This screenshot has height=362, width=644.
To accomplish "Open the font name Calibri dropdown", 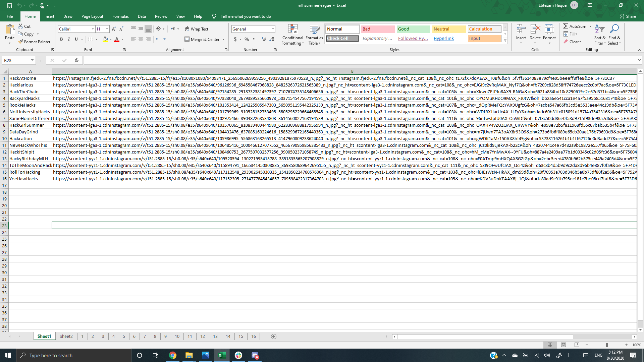I will tap(93, 29).
